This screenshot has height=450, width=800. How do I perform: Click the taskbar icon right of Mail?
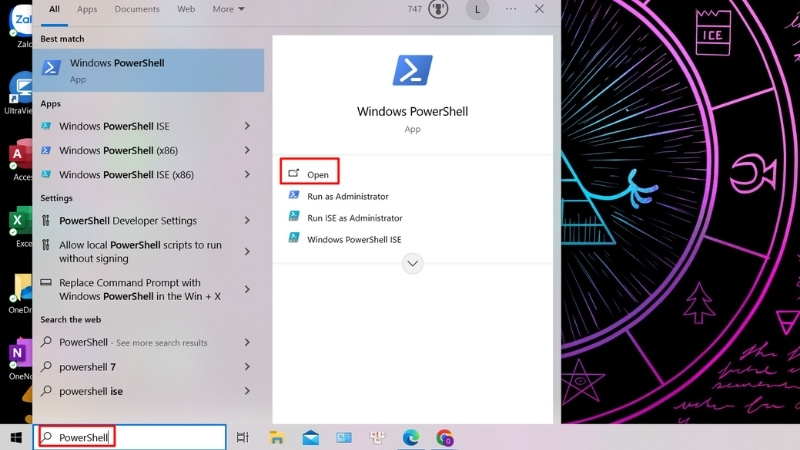[344, 437]
